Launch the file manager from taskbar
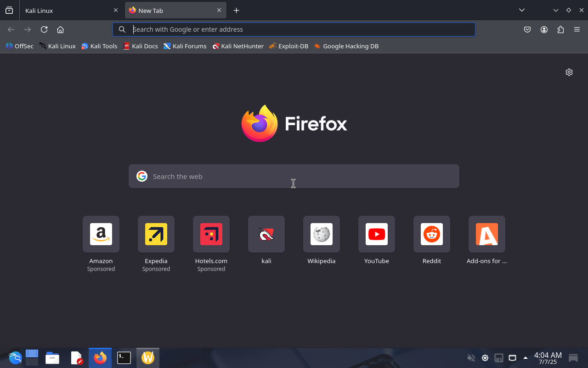This screenshot has width=588, height=368. 52,357
